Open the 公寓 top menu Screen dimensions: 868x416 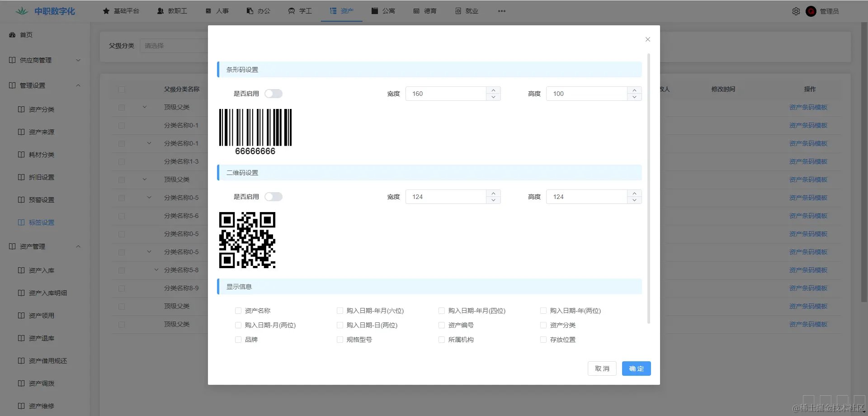(383, 11)
